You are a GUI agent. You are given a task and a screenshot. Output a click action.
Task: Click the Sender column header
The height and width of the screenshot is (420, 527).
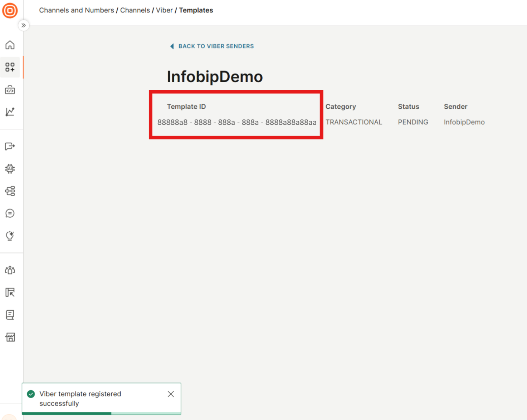[455, 107]
